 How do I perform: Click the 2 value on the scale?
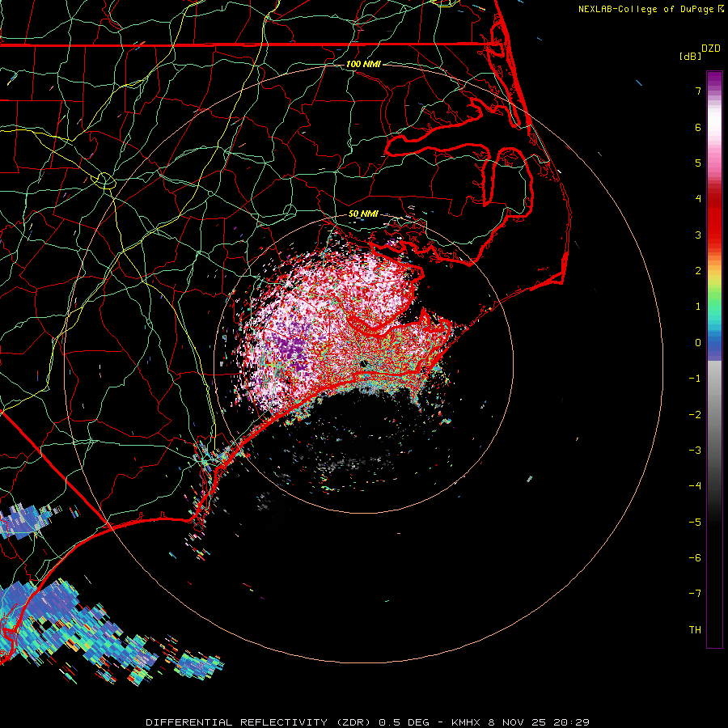coord(698,271)
